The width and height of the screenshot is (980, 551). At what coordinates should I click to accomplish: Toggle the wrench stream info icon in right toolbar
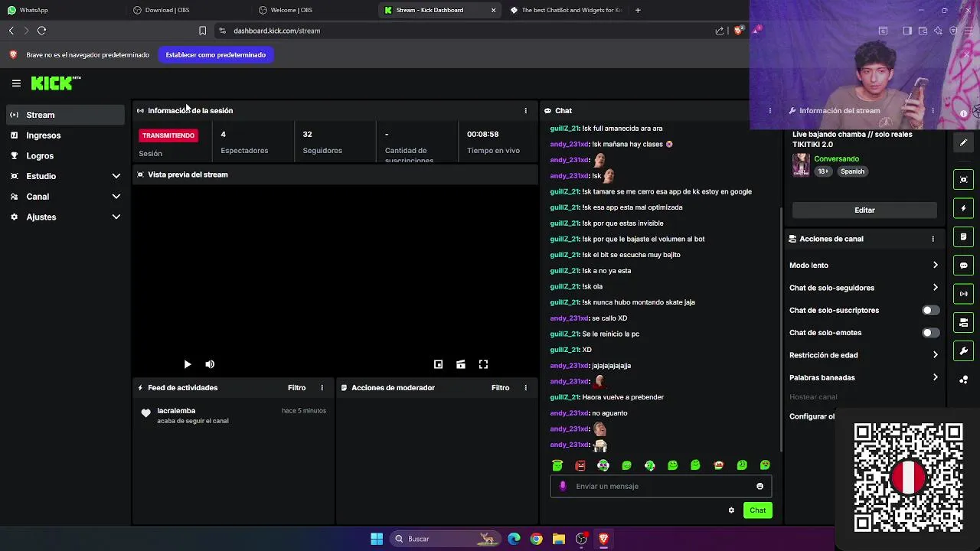click(x=963, y=351)
